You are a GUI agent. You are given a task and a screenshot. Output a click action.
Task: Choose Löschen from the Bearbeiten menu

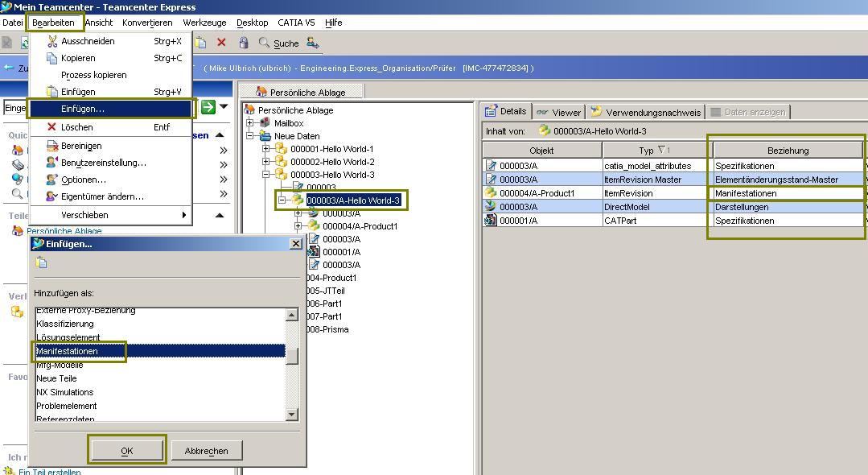click(x=111, y=127)
